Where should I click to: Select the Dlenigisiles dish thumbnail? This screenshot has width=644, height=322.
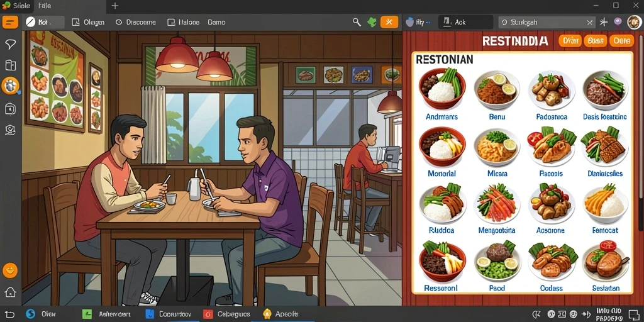[604, 145]
